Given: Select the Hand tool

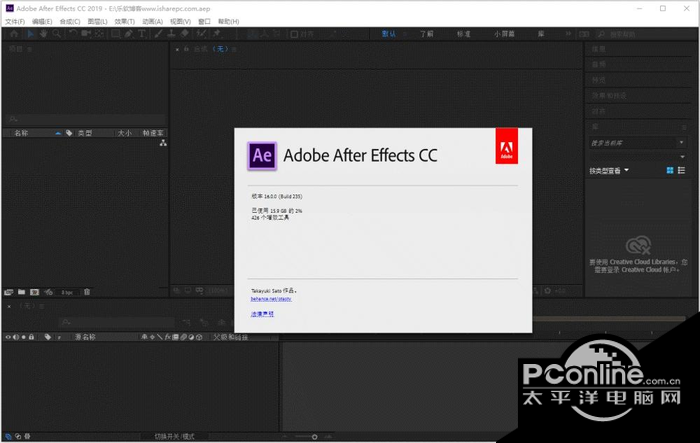Looking at the screenshot, I should (43, 34).
